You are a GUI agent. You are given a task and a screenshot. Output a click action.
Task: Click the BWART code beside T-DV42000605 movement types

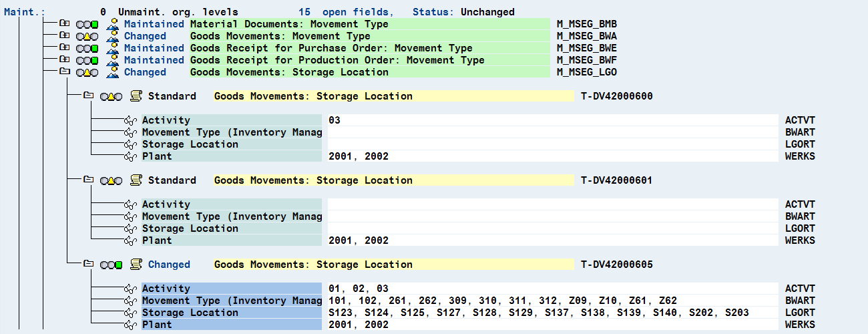pos(800,301)
